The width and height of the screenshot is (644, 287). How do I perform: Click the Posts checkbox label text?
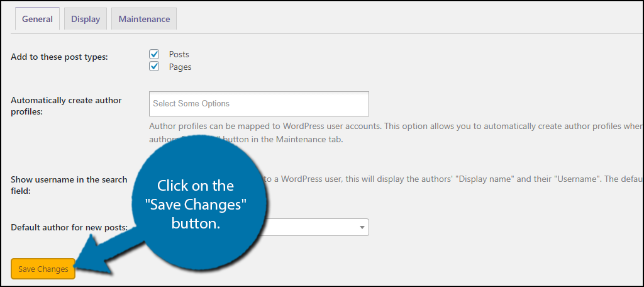pyautogui.click(x=179, y=55)
